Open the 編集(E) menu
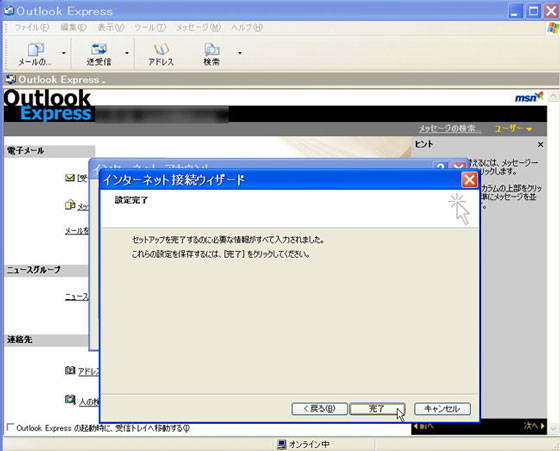The image size is (560, 451). [x=73, y=27]
